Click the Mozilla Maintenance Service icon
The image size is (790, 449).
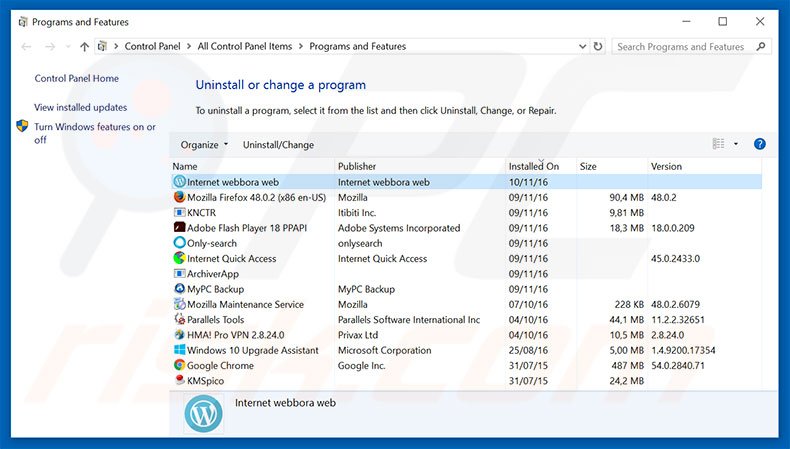(x=179, y=304)
